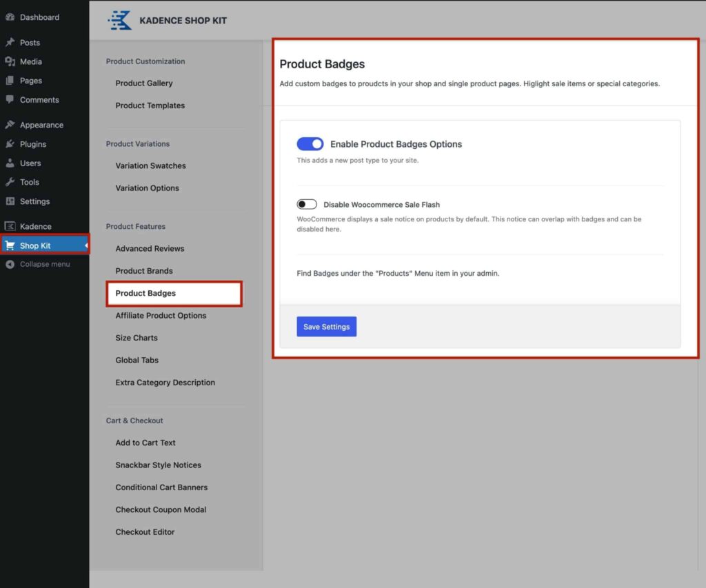
Task: Click the Users person icon
Action: (10, 163)
